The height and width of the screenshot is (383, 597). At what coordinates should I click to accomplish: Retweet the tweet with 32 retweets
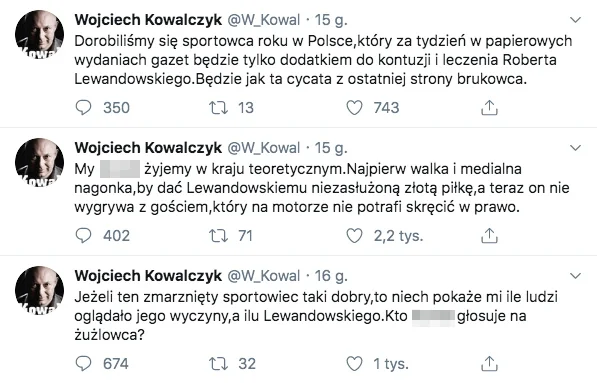[x=218, y=363]
